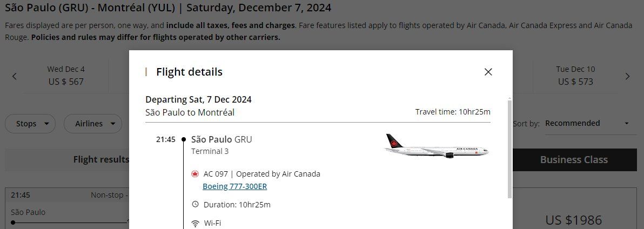Image resolution: width=644 pixels, height=229 pixels.
Task: Click the Duration clock icon
Action: click(195, 204)
